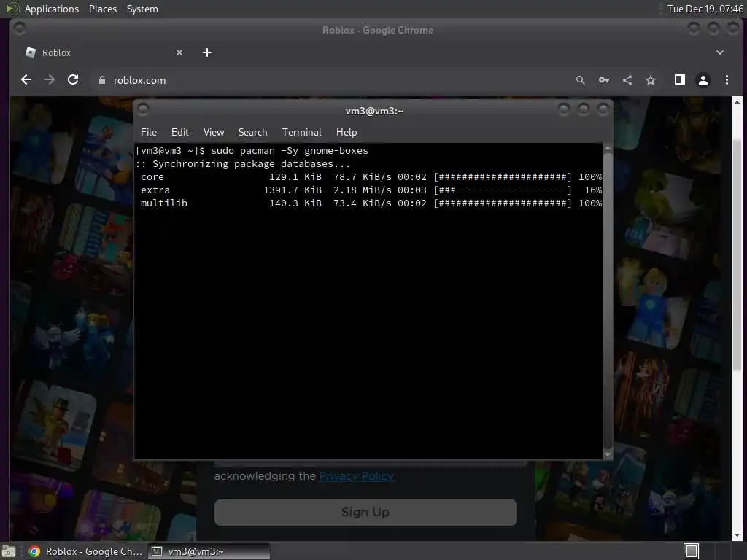747x560 pixels.
Task: Open the System menu
Action: 142,9
